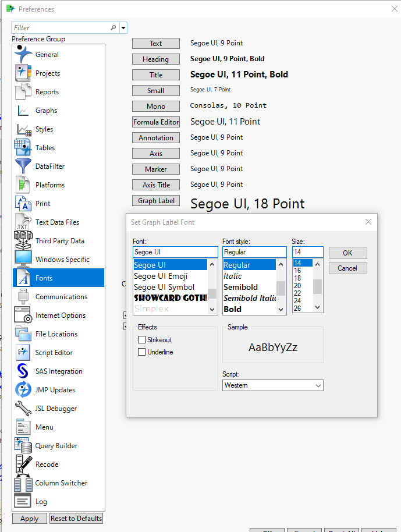
Task: Open the DataFilter funnel icon
Action: [23, 166]
